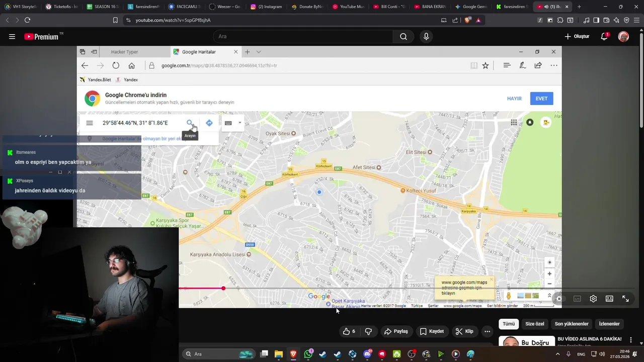Open Brave Wallet icon

pos(606,20)
